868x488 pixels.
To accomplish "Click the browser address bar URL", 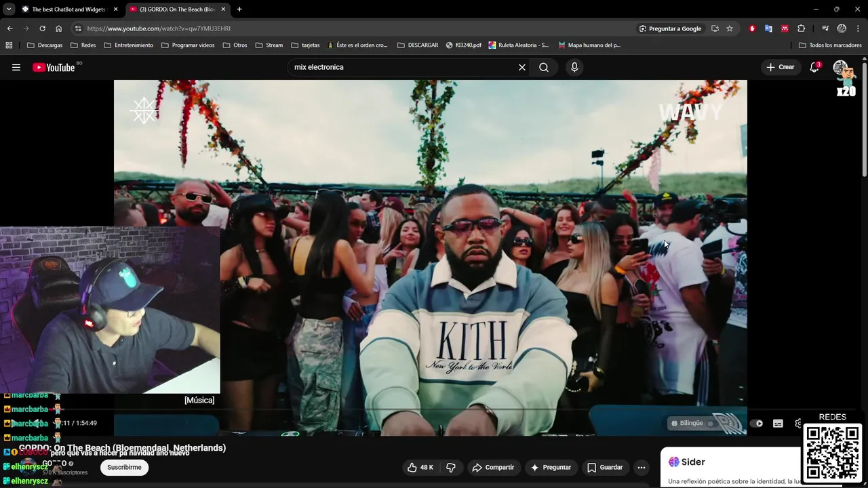I will click(x=159, y=28).
